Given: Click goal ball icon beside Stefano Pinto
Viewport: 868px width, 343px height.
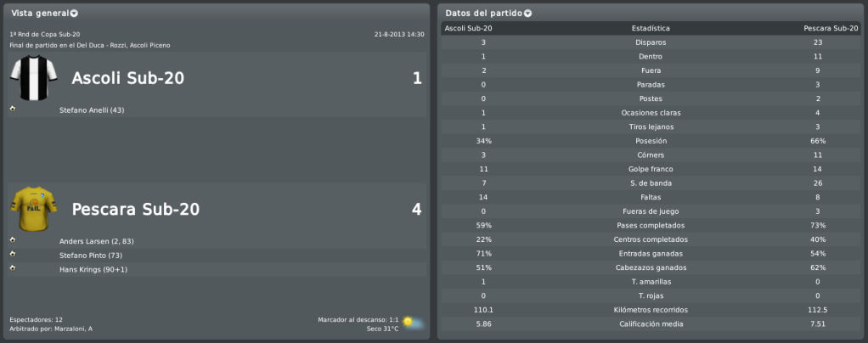Looking at the screenshot, I should click(13, 254).
